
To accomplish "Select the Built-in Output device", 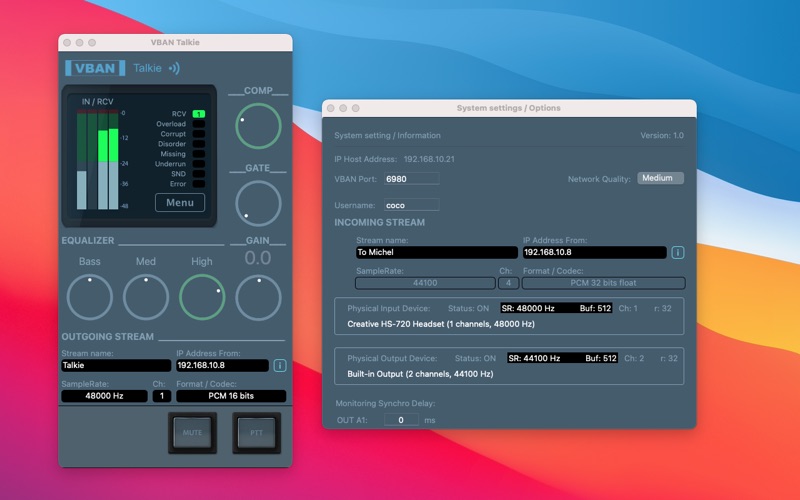I will [x=420, y=374].
